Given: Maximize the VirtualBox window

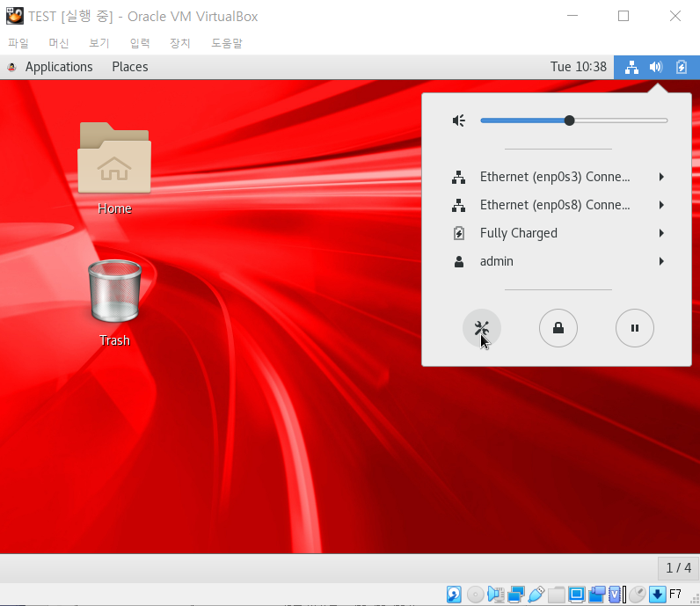Looking at the screenshot, I should (623, 16).
